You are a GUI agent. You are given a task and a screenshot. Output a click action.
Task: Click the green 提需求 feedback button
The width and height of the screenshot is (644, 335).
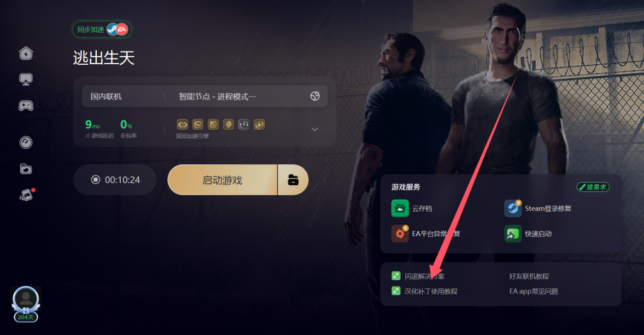point(593,187)
